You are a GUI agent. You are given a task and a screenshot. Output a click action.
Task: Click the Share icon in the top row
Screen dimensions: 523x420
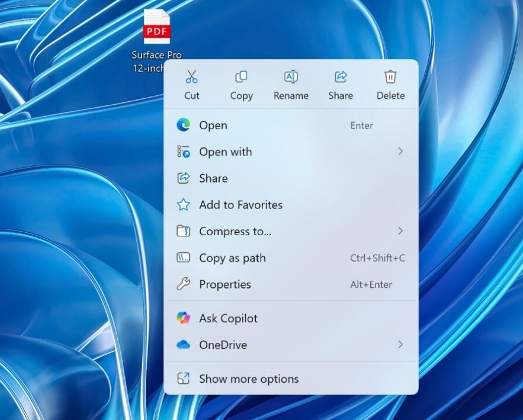pyautogui.click(x=341, y=76)
